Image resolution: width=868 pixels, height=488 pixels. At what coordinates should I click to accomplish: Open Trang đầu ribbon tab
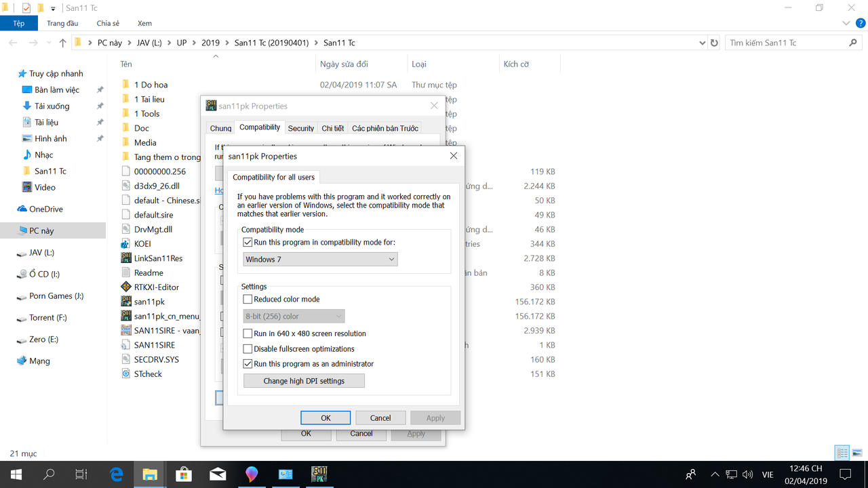(62, 23)
